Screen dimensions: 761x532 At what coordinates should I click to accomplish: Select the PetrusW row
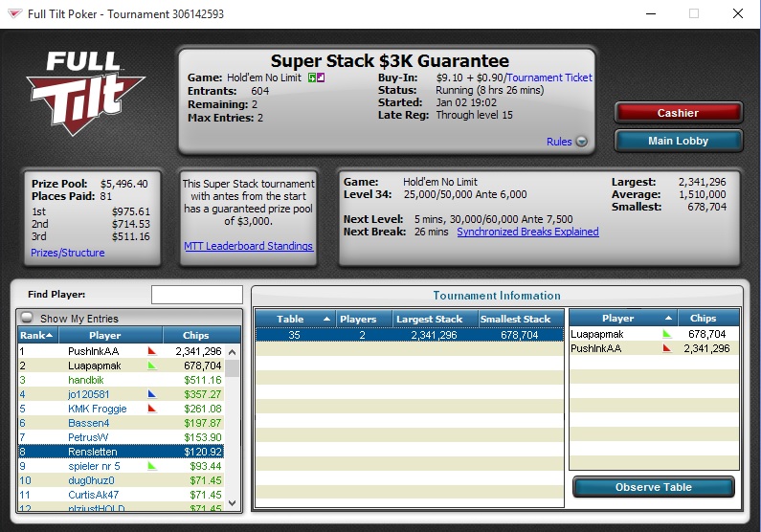121,437
